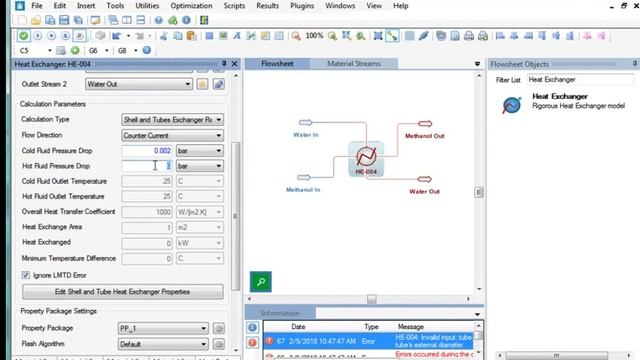This screenshot has width=640, height=360.
Task: Open the CS selector dropdown in toolbar
Action: (x=50, y=51)
